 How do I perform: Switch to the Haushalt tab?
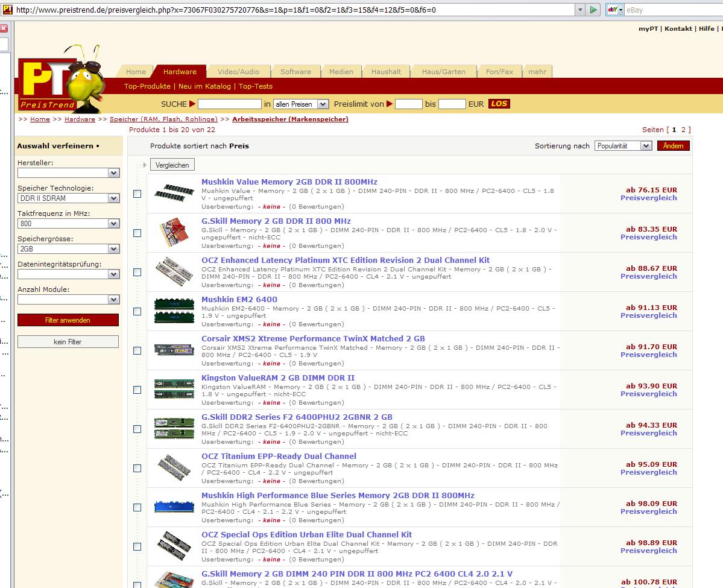pyautogui.click(x=386, y=72)
